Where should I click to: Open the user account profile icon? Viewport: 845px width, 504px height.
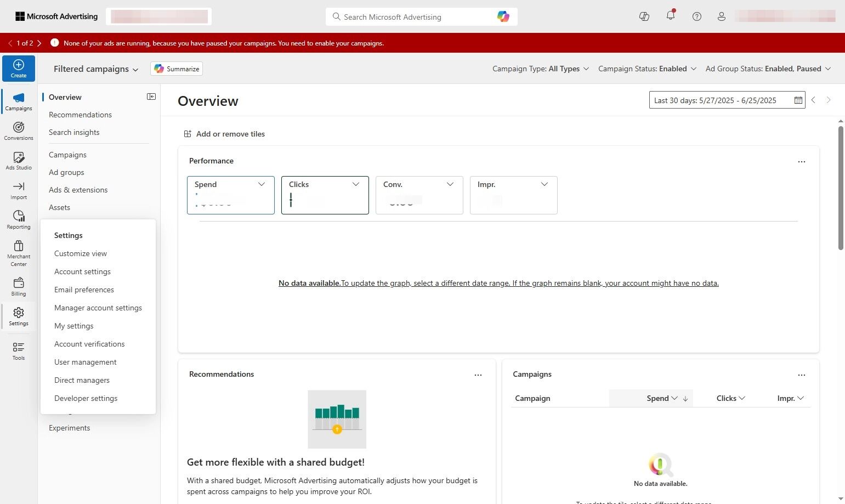[722, 16]
